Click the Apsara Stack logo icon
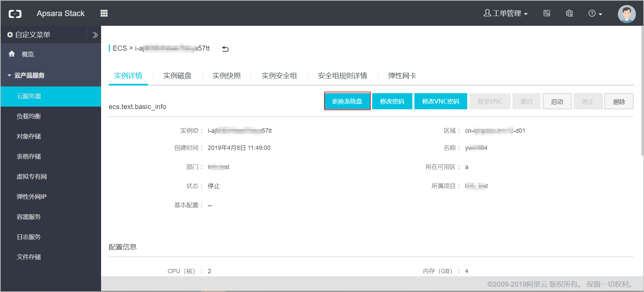 pos(15,14)
